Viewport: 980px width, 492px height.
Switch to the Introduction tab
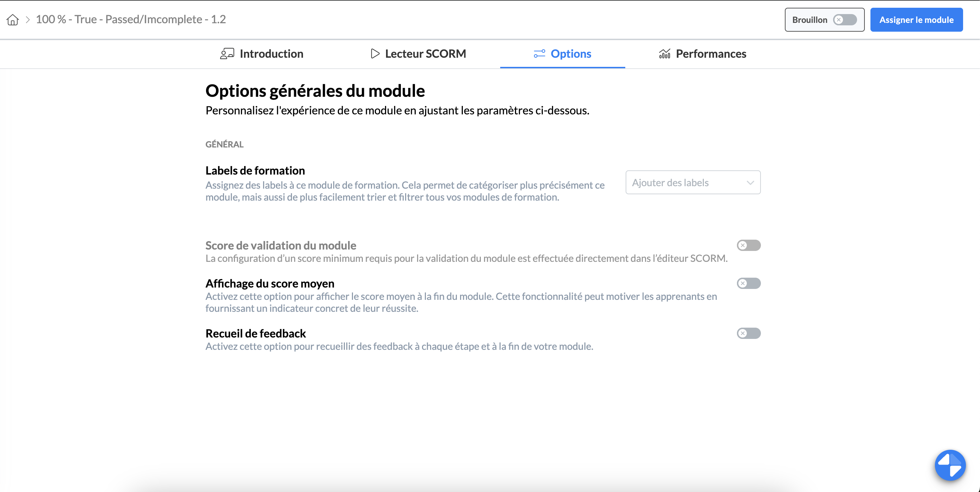[271, 53]
